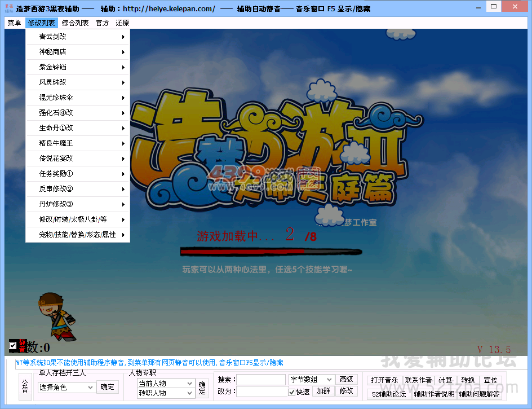The width and height of the screenshot is (532, 409).
Task: Click the 高级 button
Action: [347, 379]
